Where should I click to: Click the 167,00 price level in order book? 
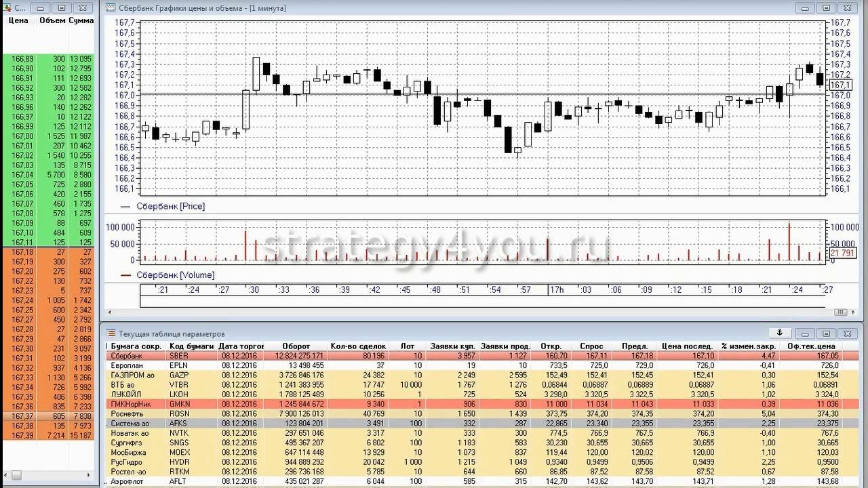22,136
